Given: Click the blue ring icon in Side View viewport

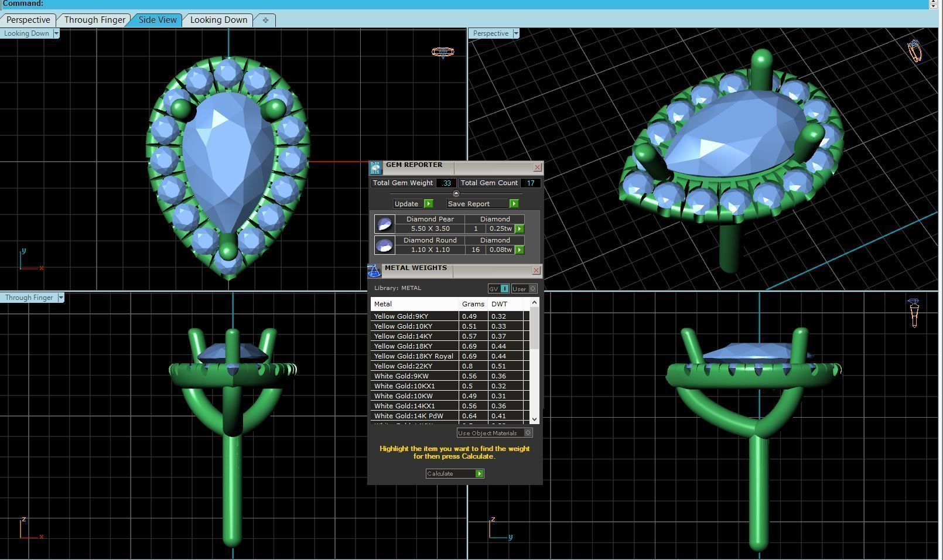Looking at the screenshot, I should click(x=914, y=313).
